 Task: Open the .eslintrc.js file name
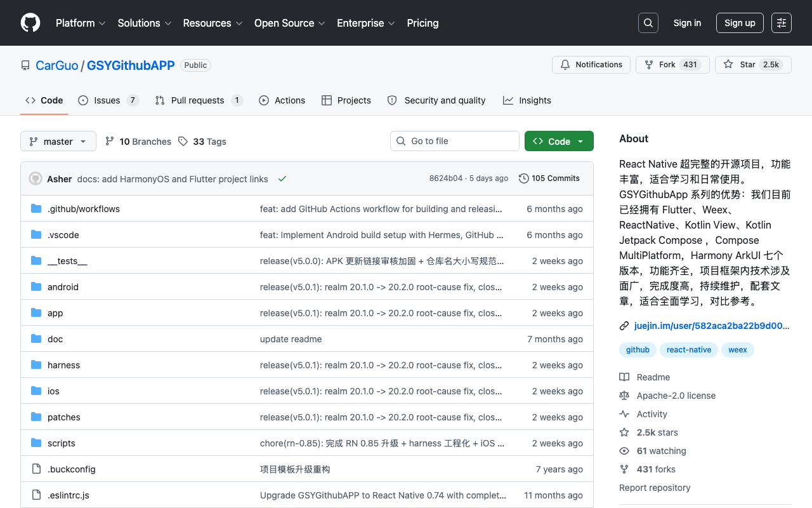coord(69,495)
